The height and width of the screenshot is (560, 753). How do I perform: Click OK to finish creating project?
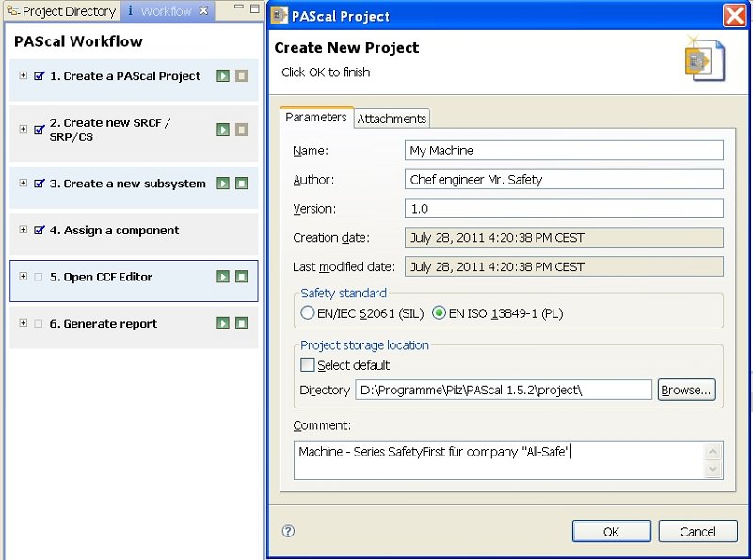pos(611,532)
